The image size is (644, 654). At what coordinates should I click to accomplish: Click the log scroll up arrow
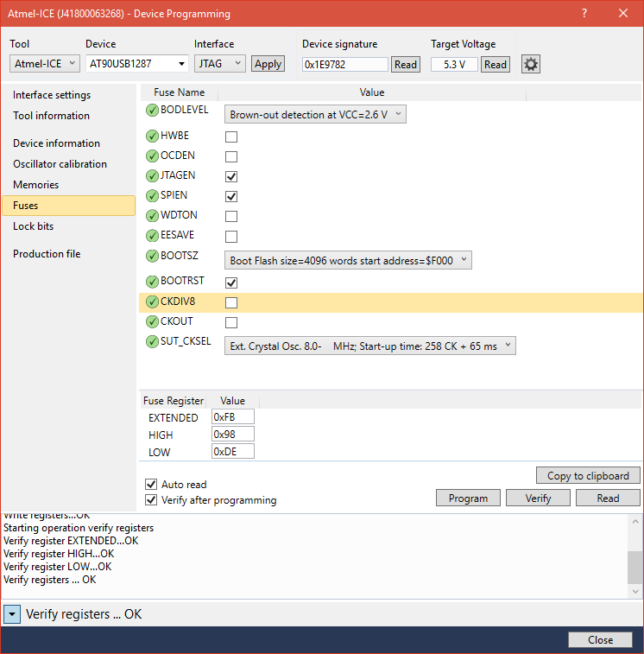pos(635,521)
